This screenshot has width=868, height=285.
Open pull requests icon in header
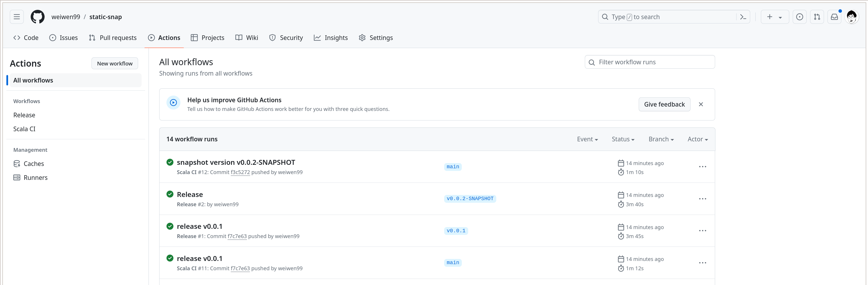pos(817,17)
